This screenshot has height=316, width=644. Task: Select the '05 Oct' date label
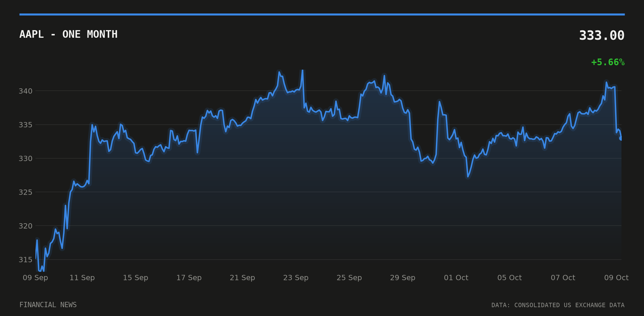click(509, 278)
